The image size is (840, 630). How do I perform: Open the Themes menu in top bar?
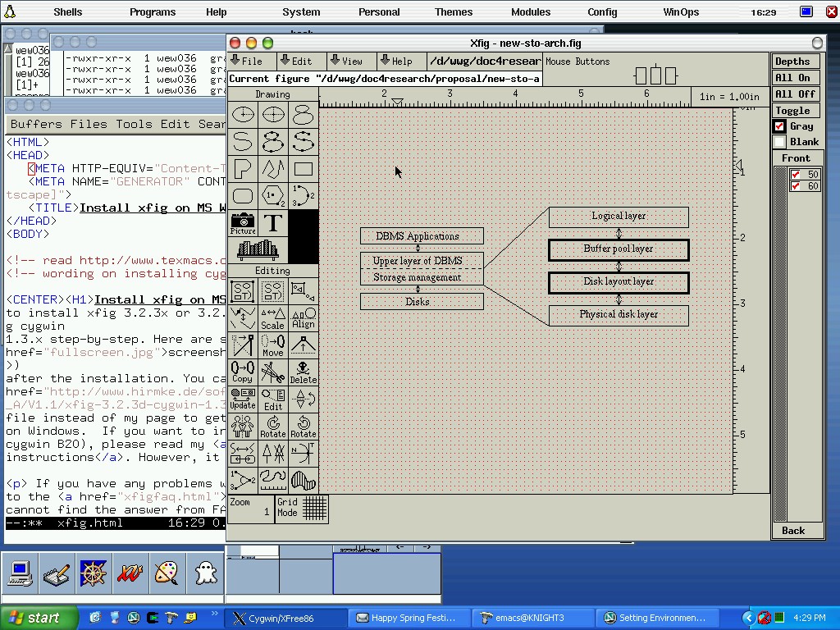(x=454, y=12)
